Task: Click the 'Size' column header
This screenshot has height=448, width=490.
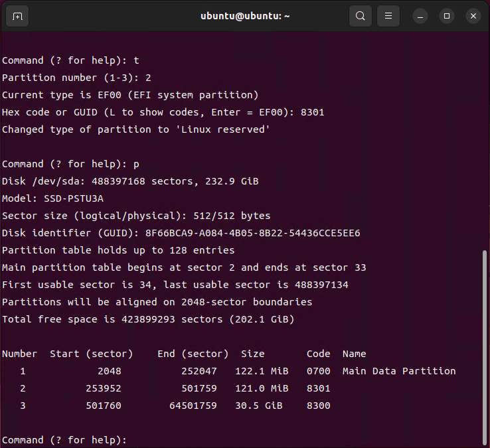Action: click(x=252, y=354)
